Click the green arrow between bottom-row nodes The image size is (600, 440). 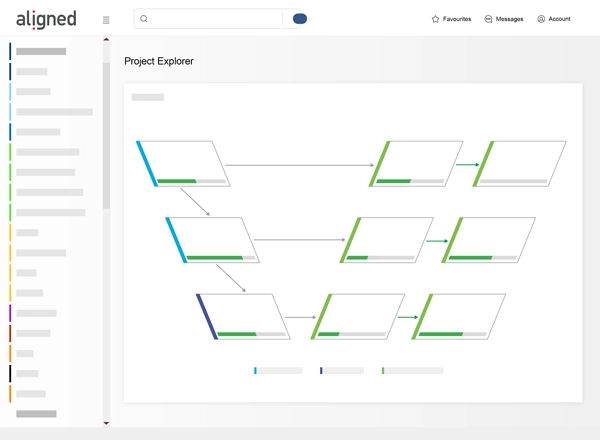(x=407, y=317)
